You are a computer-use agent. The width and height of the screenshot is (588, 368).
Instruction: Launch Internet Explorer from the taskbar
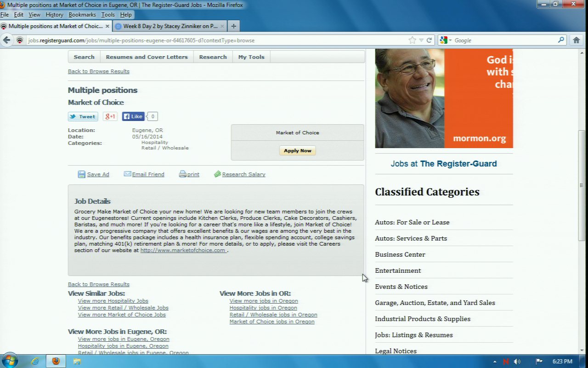35,361
